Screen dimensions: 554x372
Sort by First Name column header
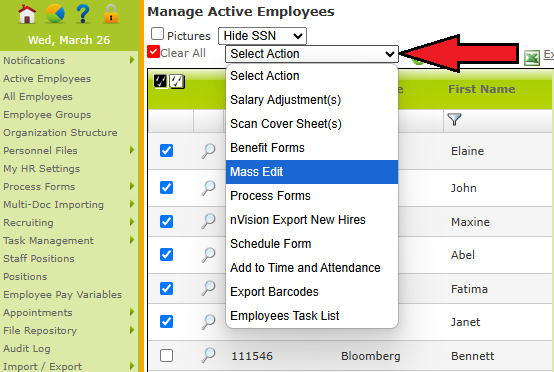pos(482,89)
